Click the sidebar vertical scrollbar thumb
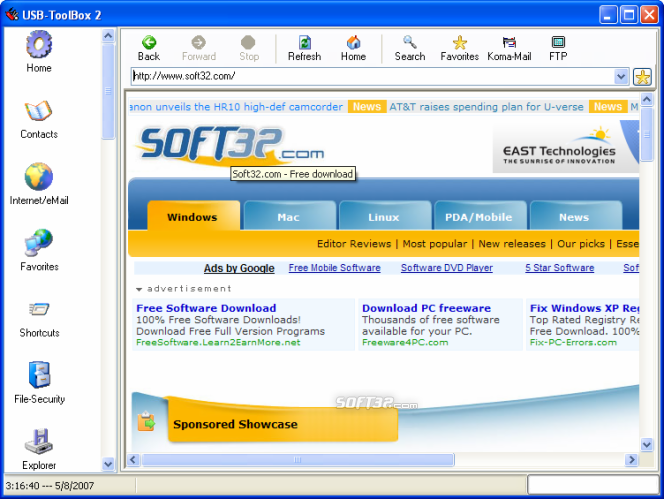This screenshot has width=664, height=499. point(108,91)
